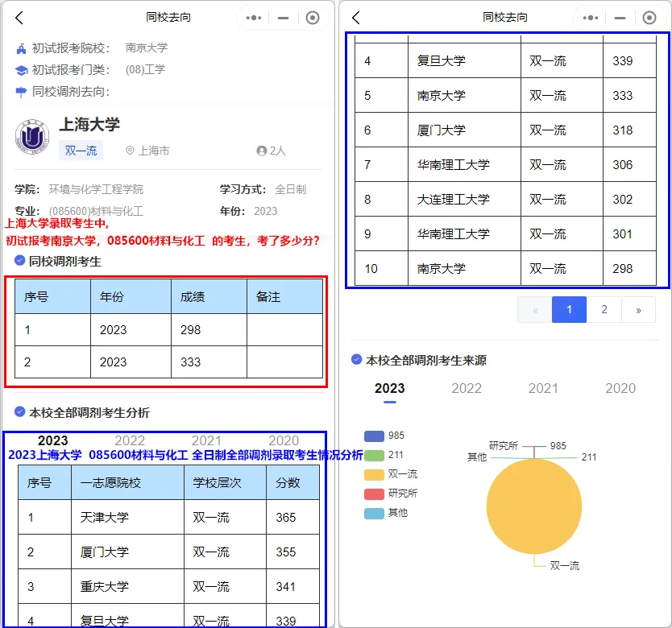
Task: Click the score 298 in 同校调剂考生 table
Action: [x=190, y=330]
